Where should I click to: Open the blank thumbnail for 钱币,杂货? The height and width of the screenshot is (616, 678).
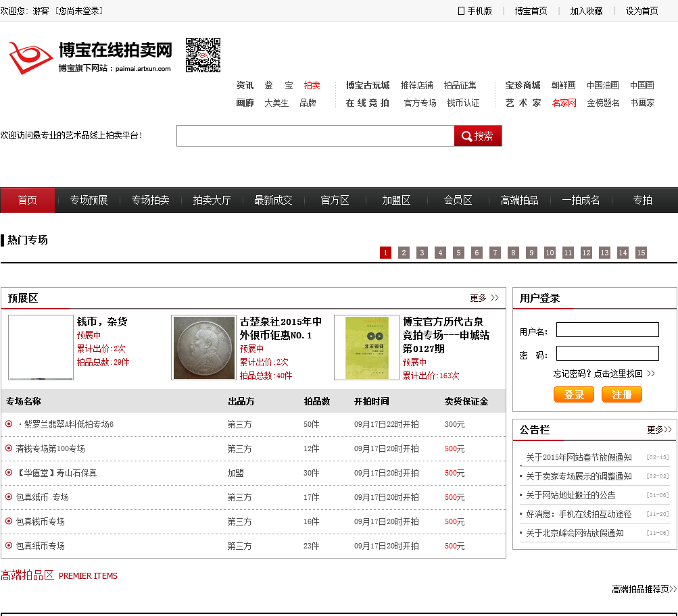[x=41, y=347]
